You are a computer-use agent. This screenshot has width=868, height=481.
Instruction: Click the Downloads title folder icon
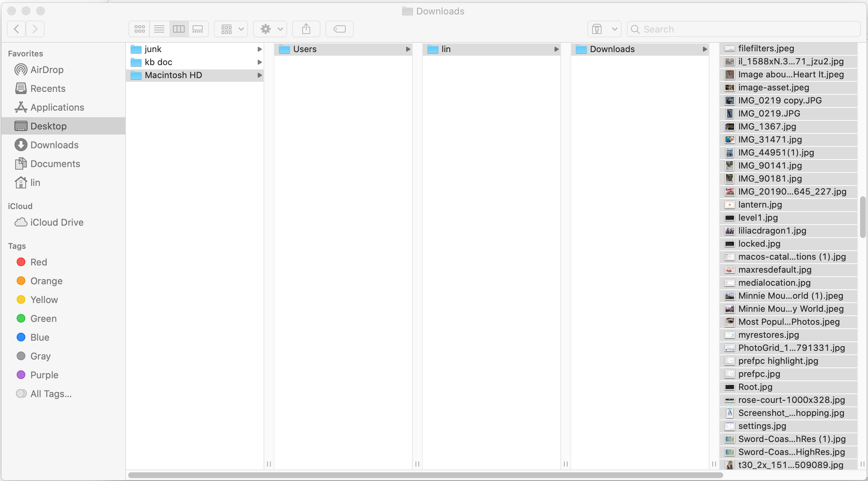coord(407,11)
